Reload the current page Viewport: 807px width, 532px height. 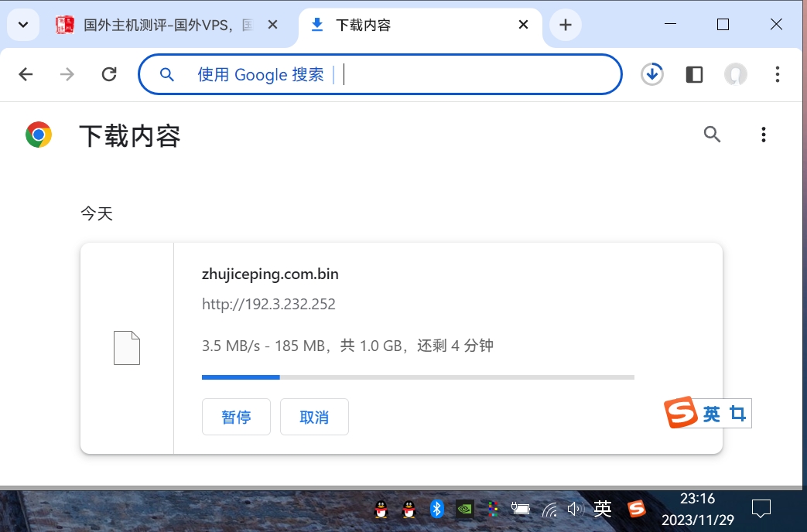[109, 74]
